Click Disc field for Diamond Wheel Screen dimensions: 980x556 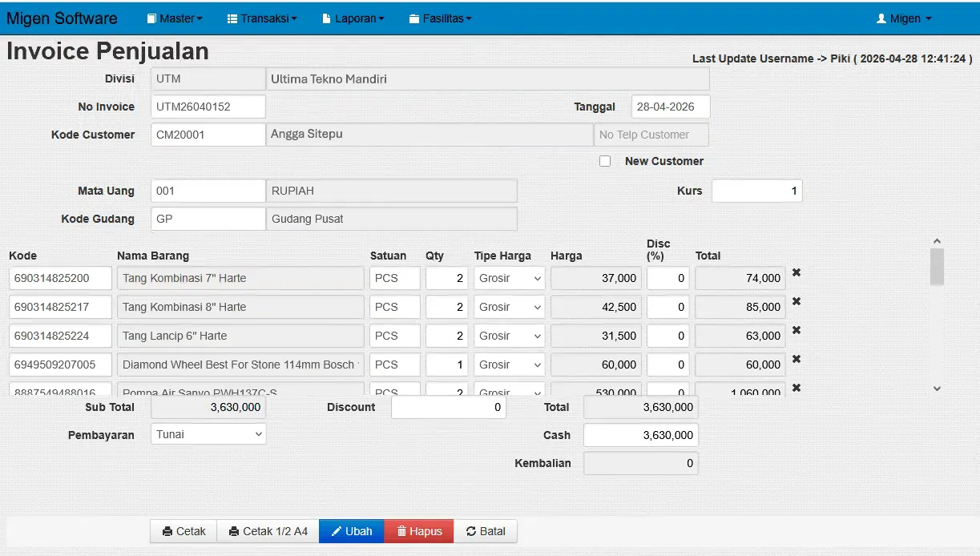(668, 365)
